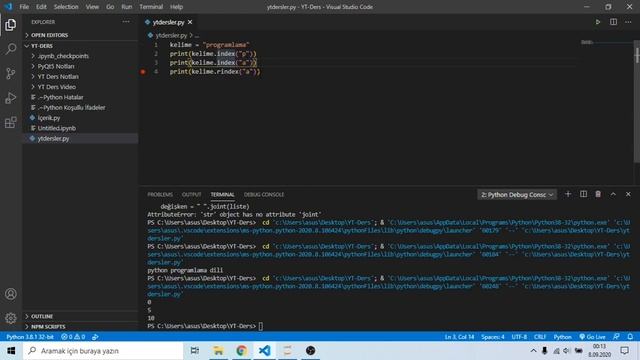This screenshot has height=360, width=640.
Task: Click Ln 3, Col 14 cursor position
Action: [x=459, y=337]
